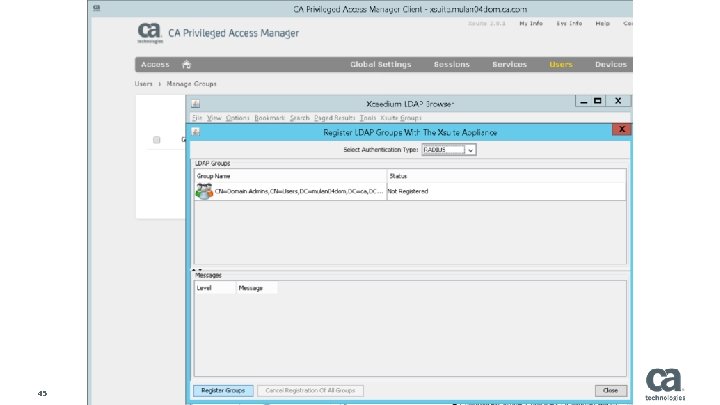Open the Xsuite Groups menu
The image size is (720, 405).
pos(401,118)
